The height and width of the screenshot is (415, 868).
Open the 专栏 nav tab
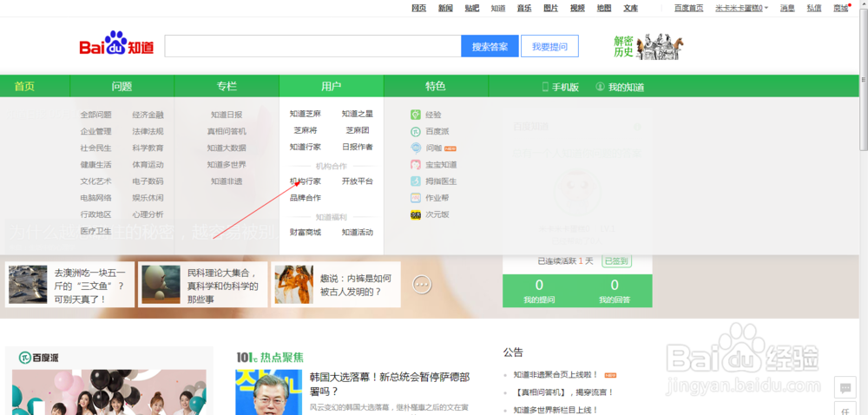[x=227, y=86]
